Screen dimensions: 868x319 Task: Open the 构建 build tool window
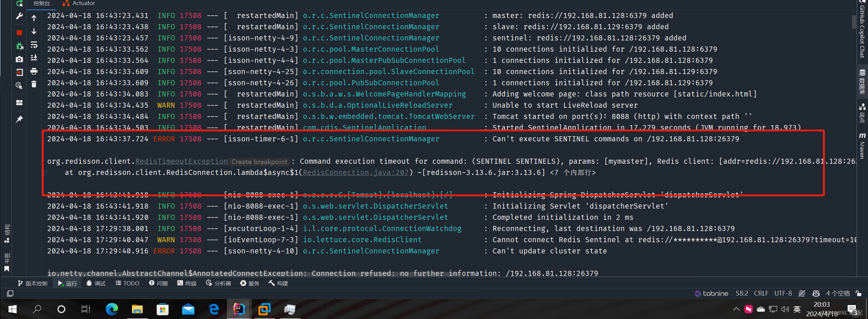click(x=278, y=283)
